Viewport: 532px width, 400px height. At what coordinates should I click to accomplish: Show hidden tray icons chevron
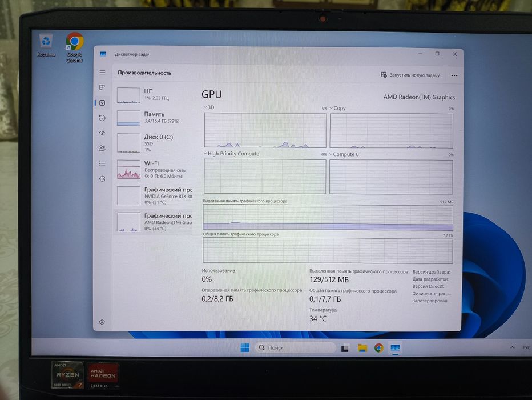tap(513, 347)
